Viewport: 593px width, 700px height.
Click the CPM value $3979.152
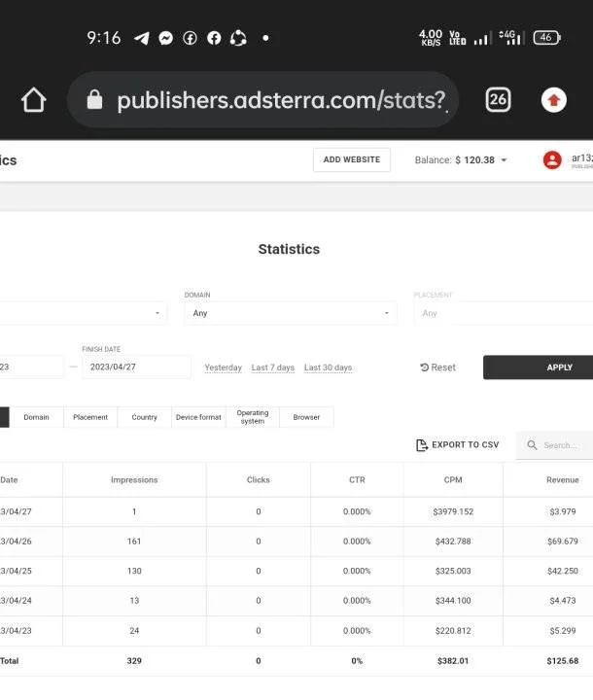coord(453,511)
